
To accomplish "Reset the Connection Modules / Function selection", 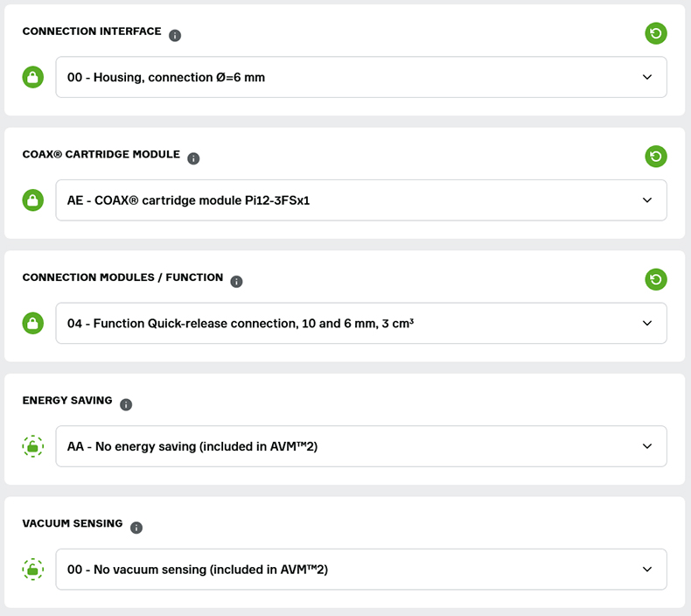I will tap(656, 279).
